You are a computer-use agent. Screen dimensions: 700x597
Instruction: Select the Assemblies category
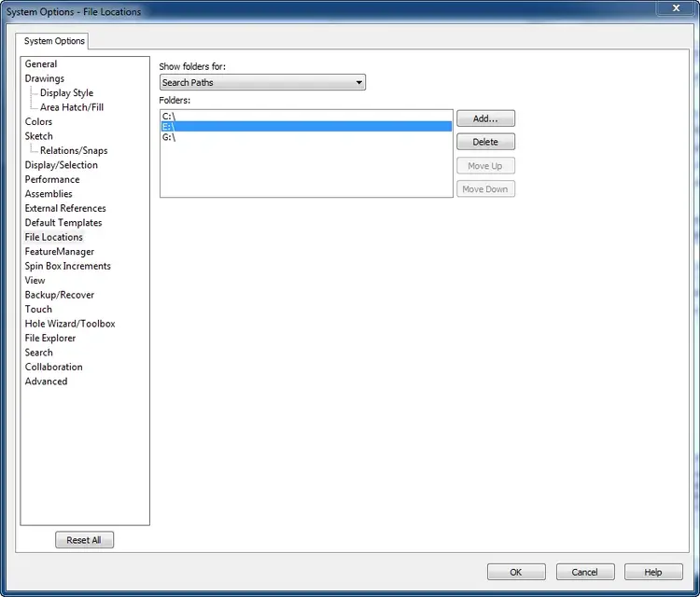[49, 194]
